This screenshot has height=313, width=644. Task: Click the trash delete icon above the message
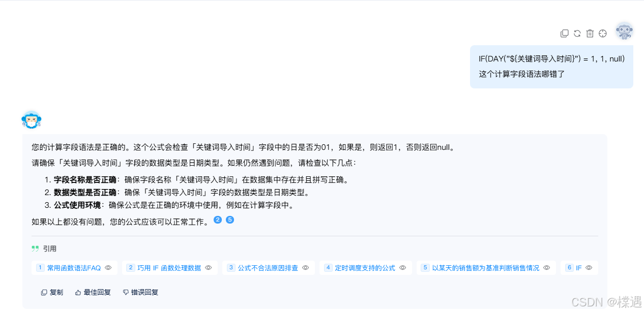tap(590, 34)
